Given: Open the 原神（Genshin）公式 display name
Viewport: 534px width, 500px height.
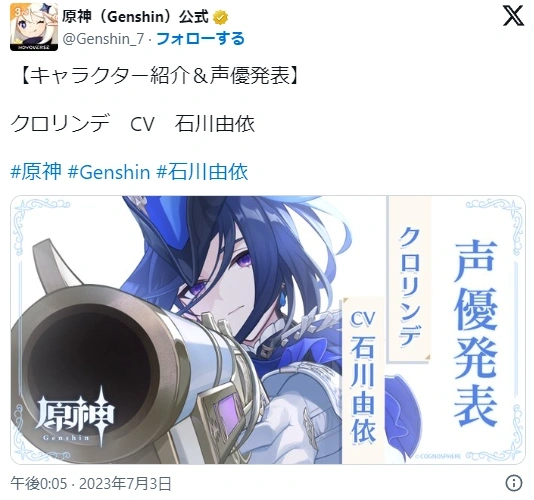Looking at the screenshot, I should [135, 17].
